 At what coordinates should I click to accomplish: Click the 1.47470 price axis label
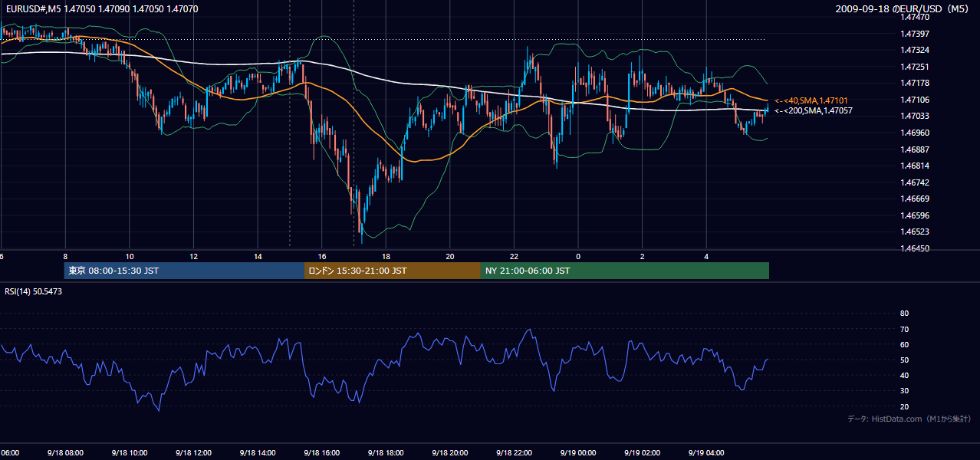pyautogui.click(x=915, y=17)
